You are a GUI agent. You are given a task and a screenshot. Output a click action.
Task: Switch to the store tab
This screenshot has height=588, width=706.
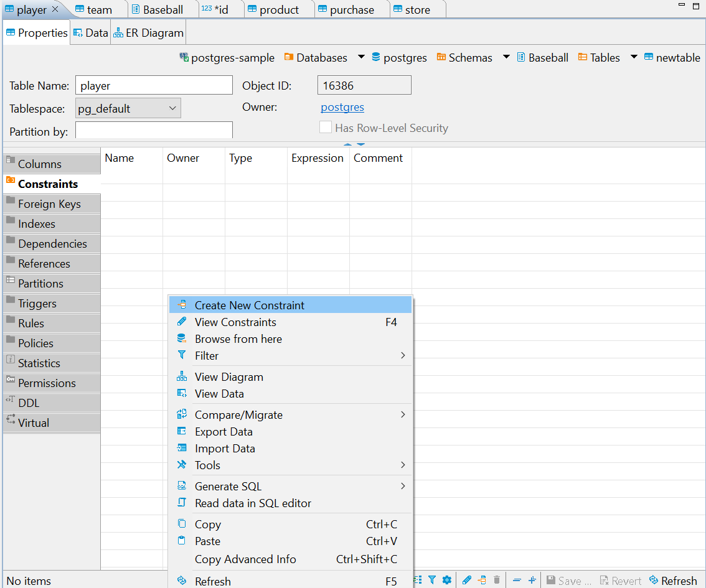[x=412, y=9]
